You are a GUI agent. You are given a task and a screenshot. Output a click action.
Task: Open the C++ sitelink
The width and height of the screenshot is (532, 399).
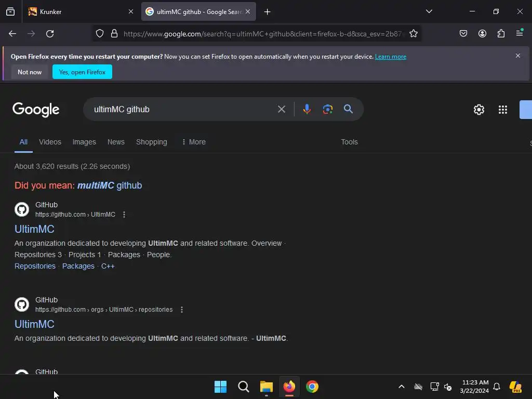[108, 266]
